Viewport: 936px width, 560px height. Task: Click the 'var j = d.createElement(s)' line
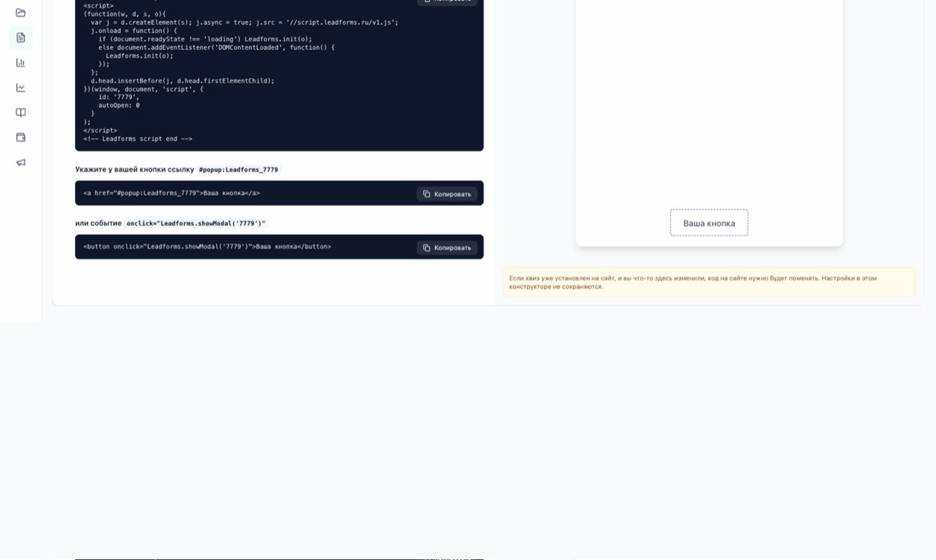(245, 22)
